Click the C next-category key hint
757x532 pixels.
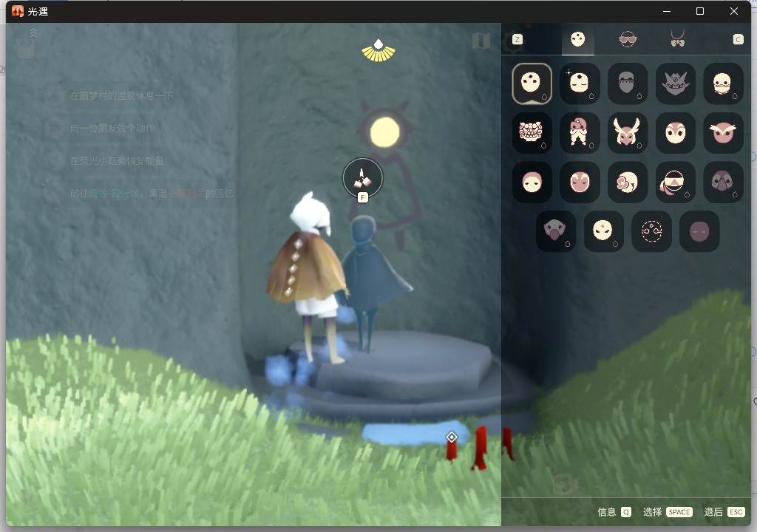(x=738, y=40)
